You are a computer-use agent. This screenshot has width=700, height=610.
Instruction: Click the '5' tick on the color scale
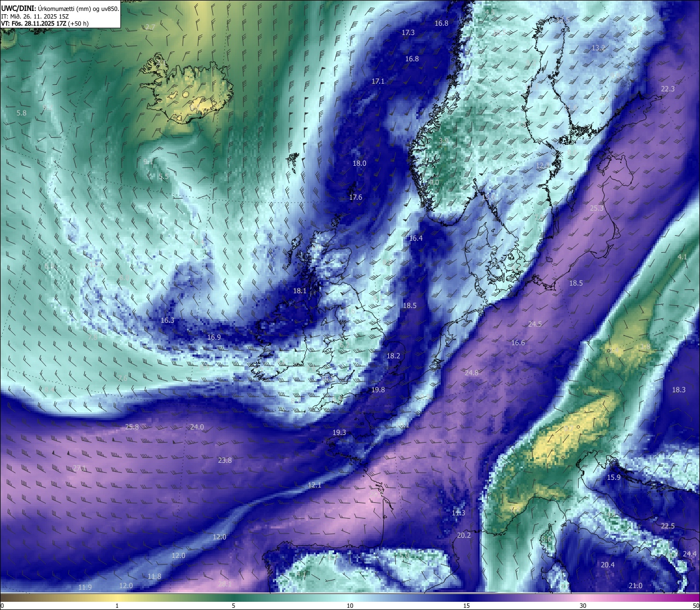point(234,606)
